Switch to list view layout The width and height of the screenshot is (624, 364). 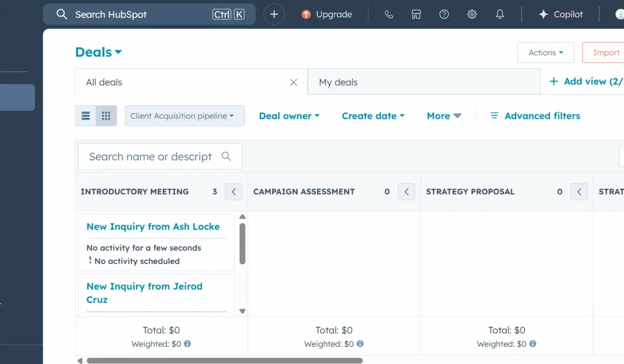click(86, 116)
